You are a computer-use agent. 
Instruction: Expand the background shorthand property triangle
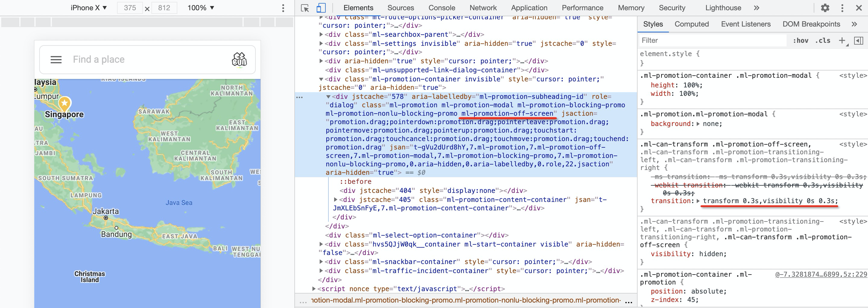pyautogui.click(x=698, y=124)
